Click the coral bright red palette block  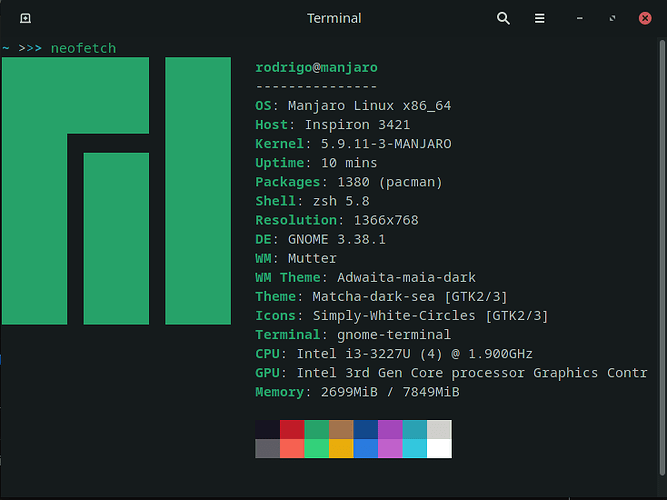pyautogui.click(x=292, y=449)
